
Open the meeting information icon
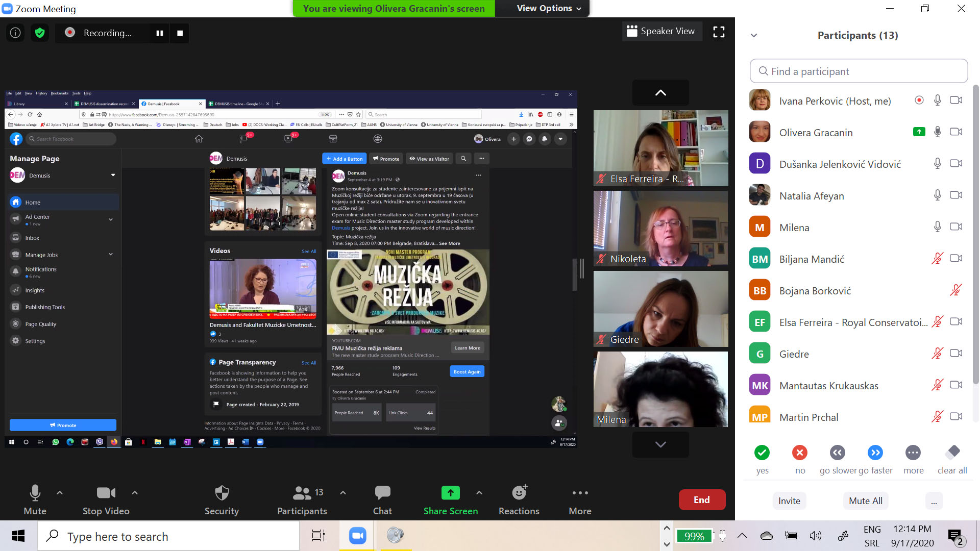click(x=15, y=33)
